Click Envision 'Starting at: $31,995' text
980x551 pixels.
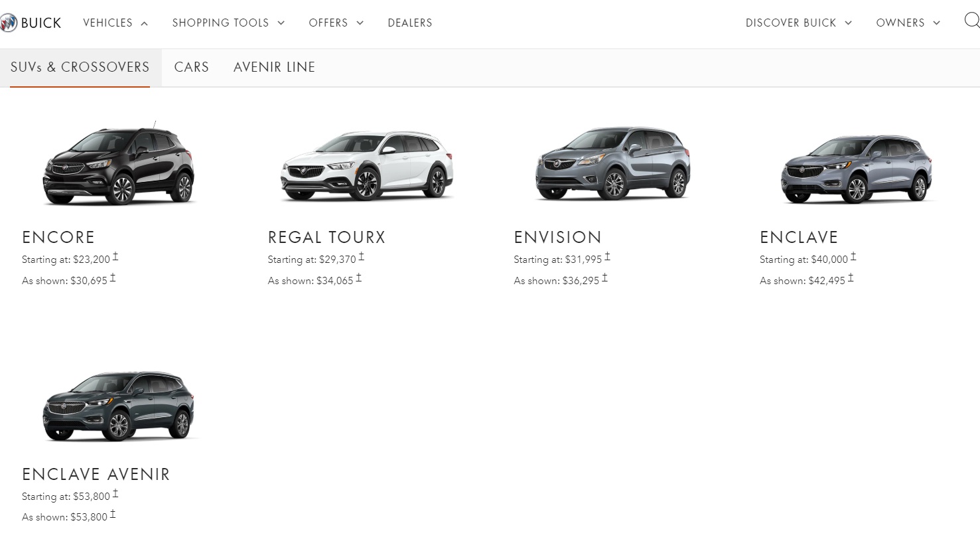[x=558, y=260]
